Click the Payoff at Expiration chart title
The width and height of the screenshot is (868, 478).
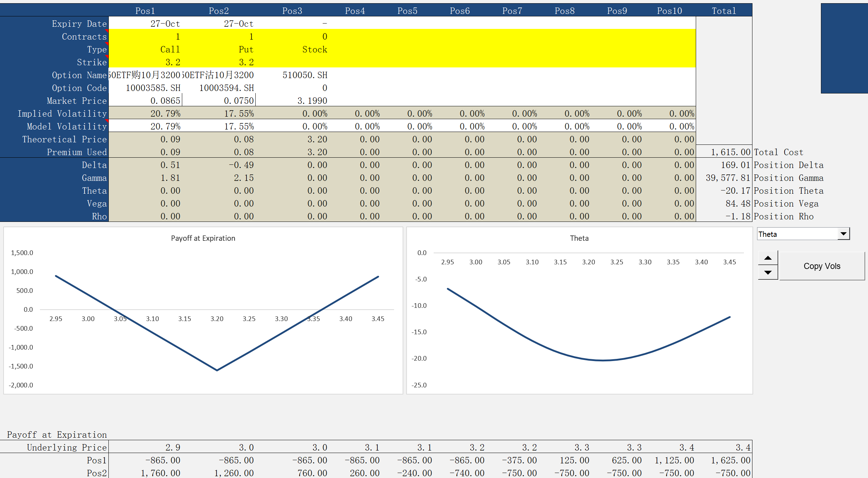pyautogui.click(x=203, y=238)
